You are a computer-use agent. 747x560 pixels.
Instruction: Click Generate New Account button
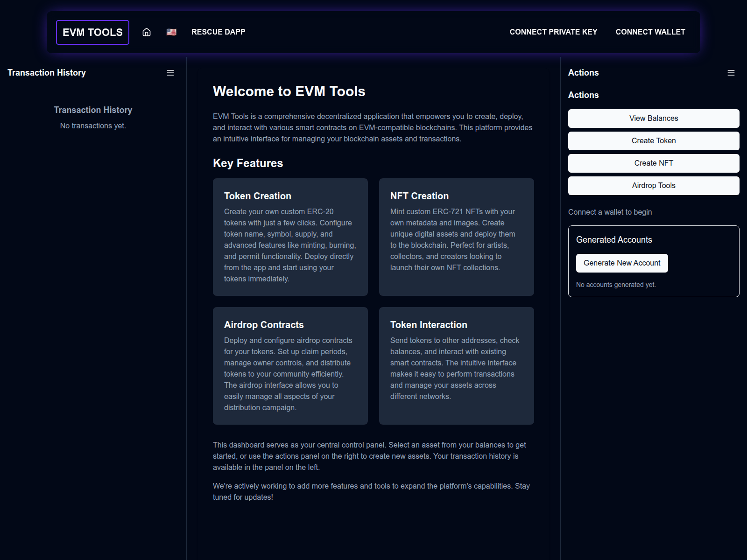(622, 263)
